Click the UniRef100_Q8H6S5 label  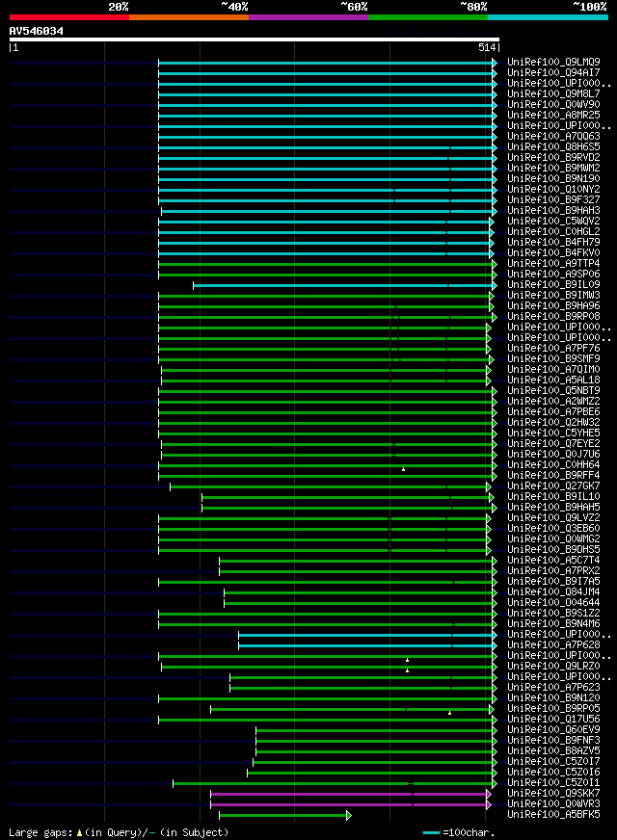tap(553, 146)
